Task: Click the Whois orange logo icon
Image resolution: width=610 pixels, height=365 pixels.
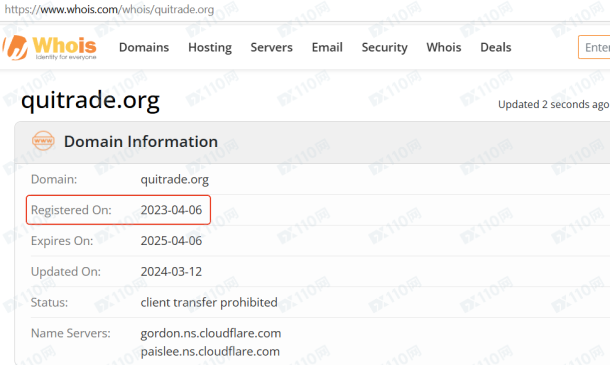Action: click(x=16, y=47)
